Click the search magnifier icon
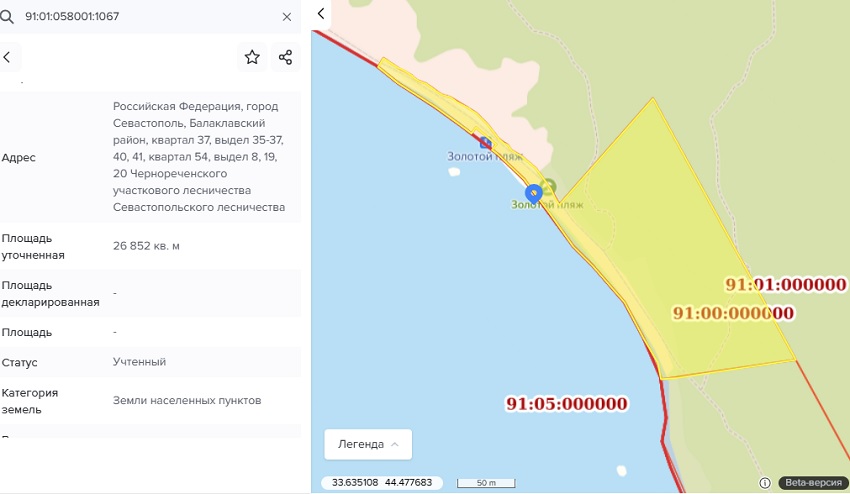Image resolution: width=850 pixels, height=494 pixels. [x=7, y=17]
